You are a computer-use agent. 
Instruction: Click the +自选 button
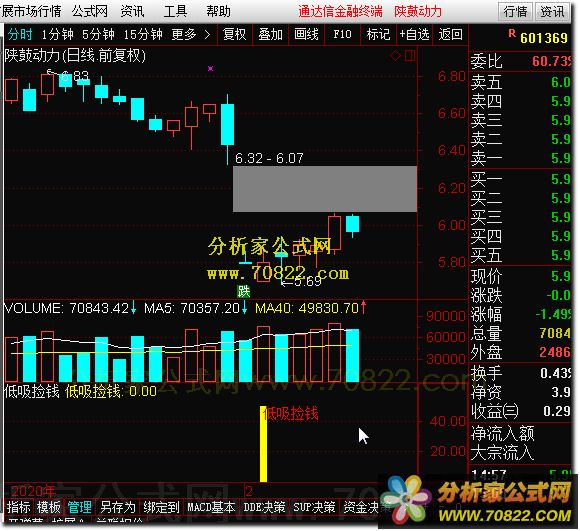tap(414, 35)
